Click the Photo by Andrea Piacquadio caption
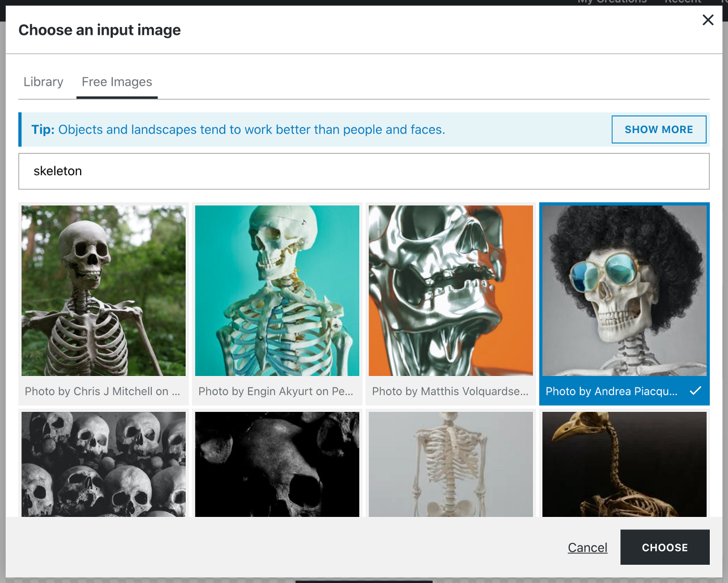728x583 pixels. point(612,392)
